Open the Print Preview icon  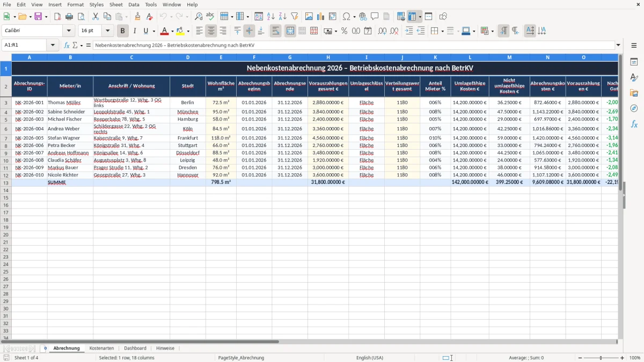(x=80, y=17)
